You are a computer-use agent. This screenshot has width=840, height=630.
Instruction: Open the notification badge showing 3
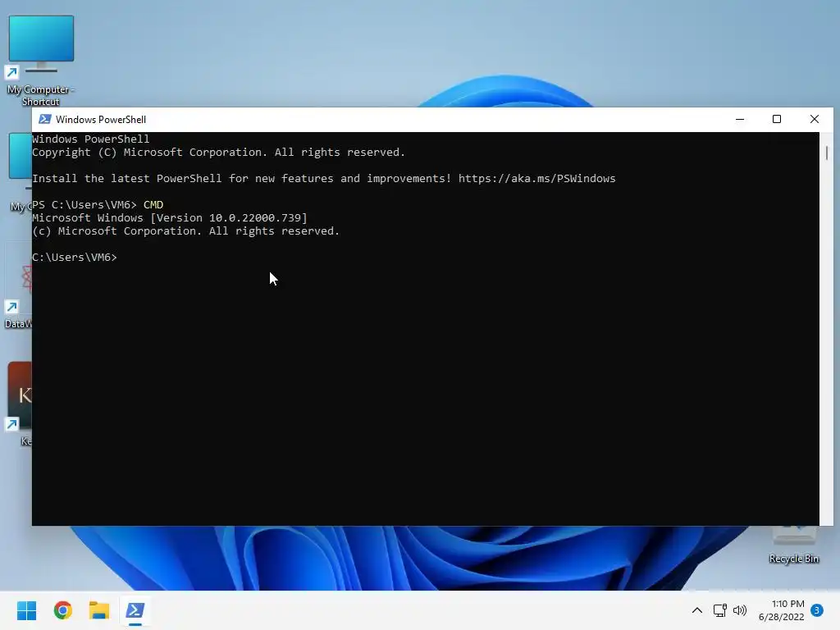(x=817, y=610)
